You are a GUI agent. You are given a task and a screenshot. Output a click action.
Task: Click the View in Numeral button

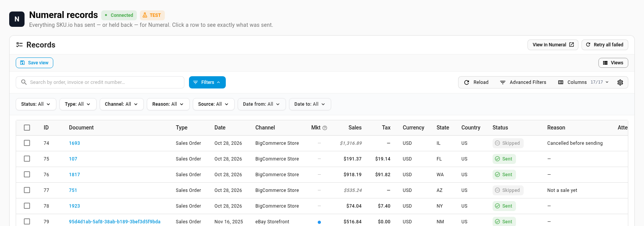(553, 45)
